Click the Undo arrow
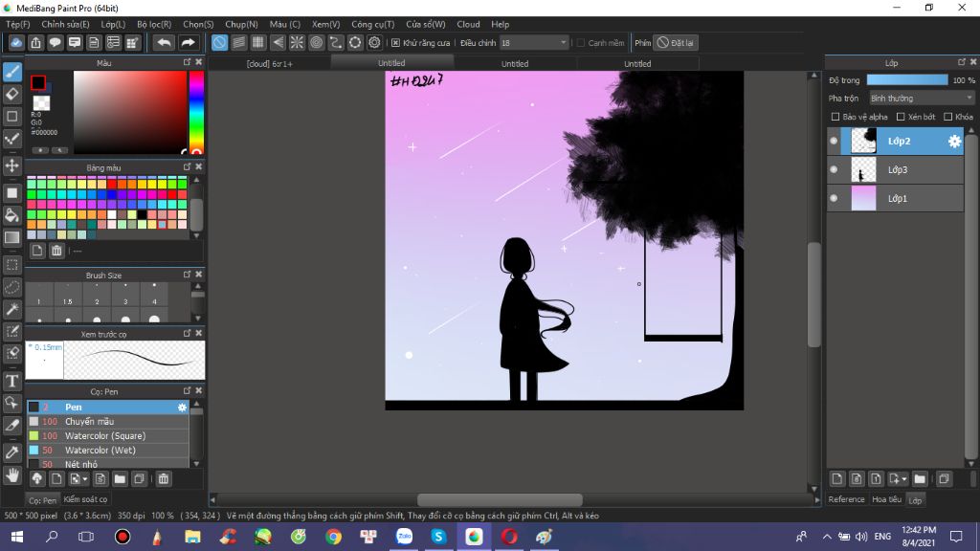Viewport: 980px width, 551px height. tap(165, 42)
